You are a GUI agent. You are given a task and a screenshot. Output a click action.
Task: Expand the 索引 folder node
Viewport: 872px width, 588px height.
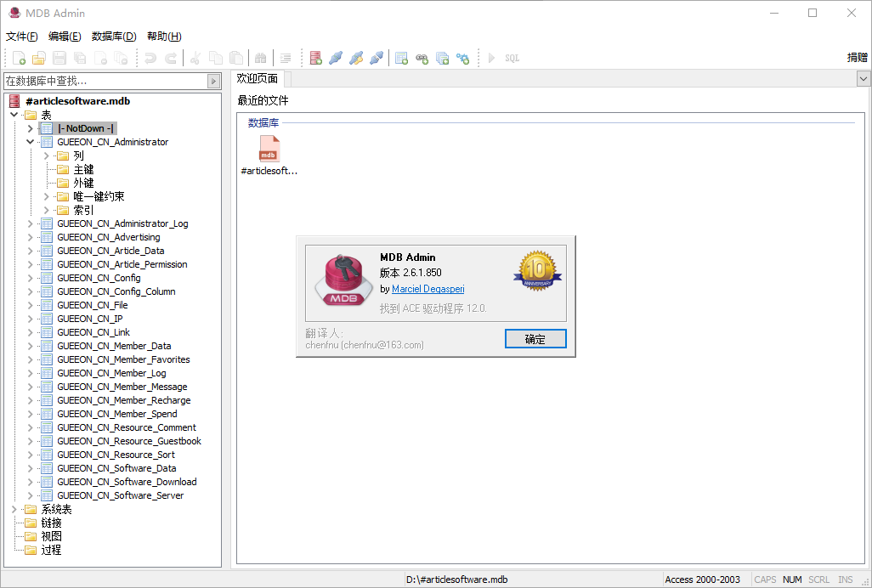47,210
